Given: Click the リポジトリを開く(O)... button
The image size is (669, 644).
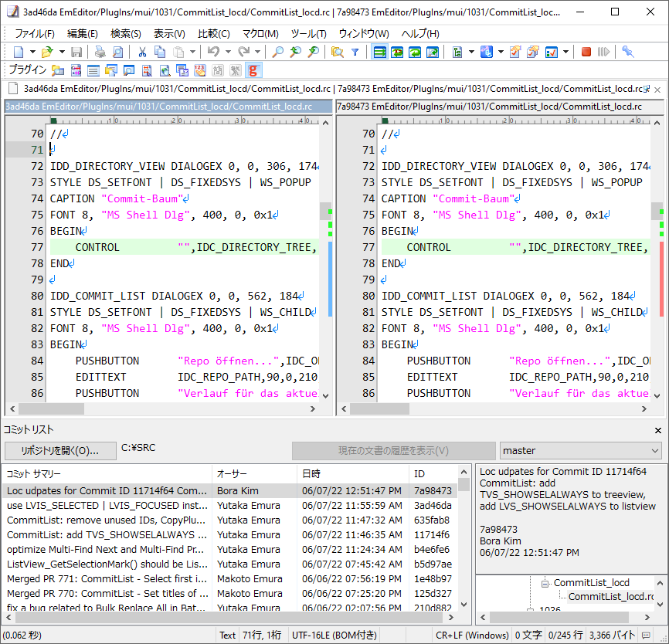Looking at the screenshot, I should (x=59, y=450).
